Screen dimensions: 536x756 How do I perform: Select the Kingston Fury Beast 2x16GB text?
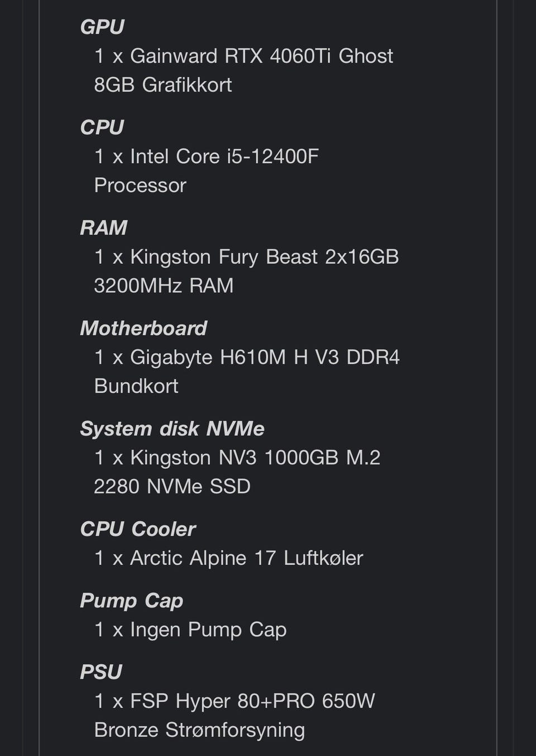(x=264, y=257)
